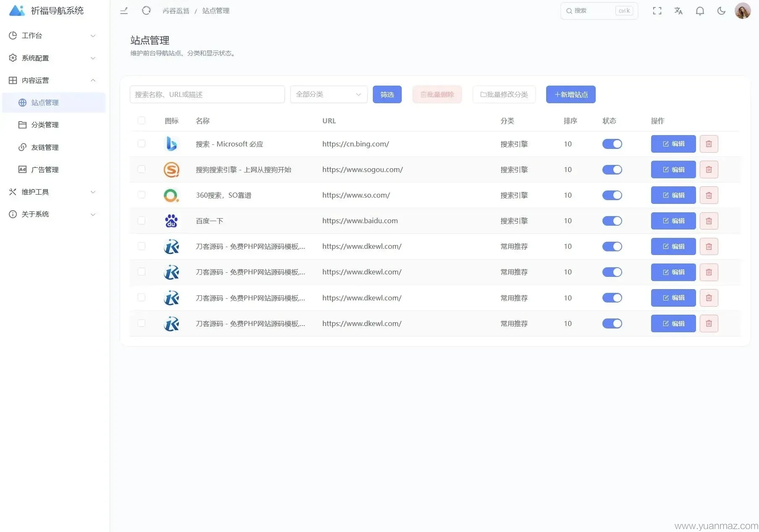The height and width of the screenshot is (532, 759).
Task: Switch to dark mode moon icon
Action: 721,11
